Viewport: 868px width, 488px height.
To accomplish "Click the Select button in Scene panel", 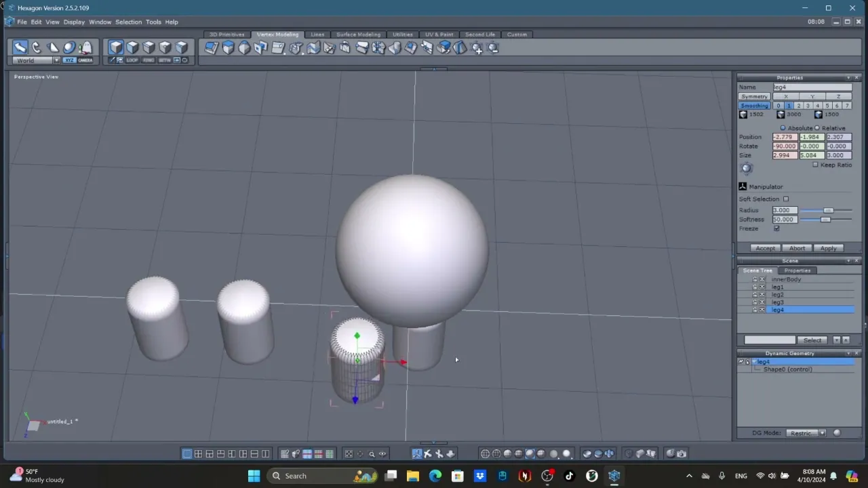I will (x=812, y=340).
